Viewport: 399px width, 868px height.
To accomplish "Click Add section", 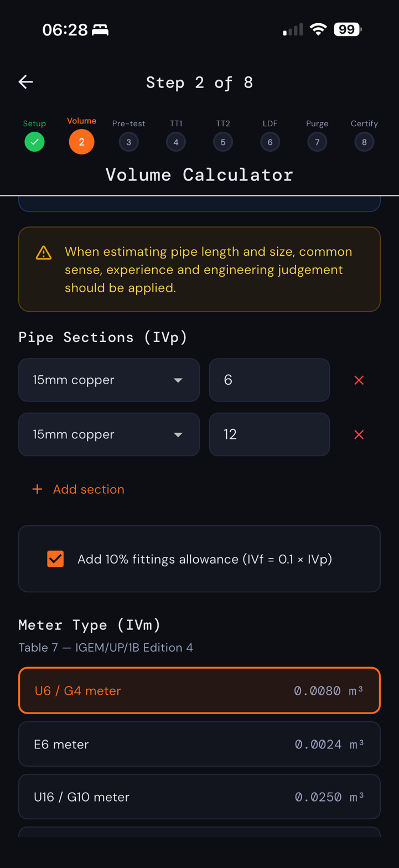I will [x=77, y=489].
